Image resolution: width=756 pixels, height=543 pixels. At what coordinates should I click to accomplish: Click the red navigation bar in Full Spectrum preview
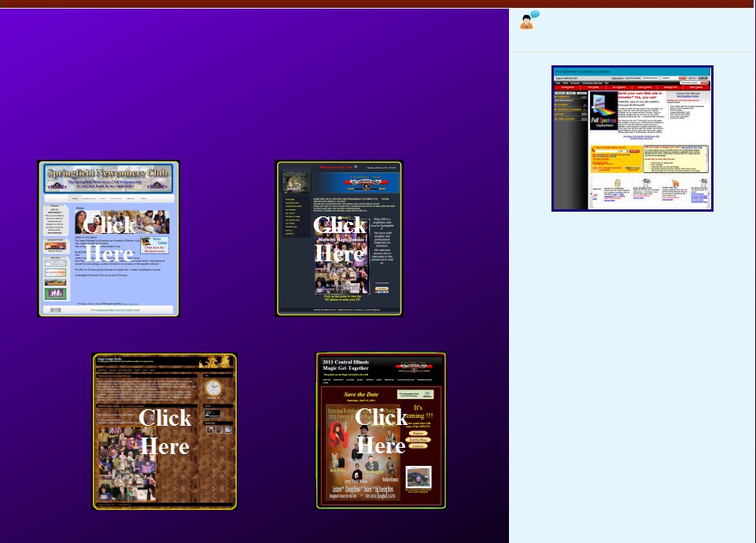632,87
